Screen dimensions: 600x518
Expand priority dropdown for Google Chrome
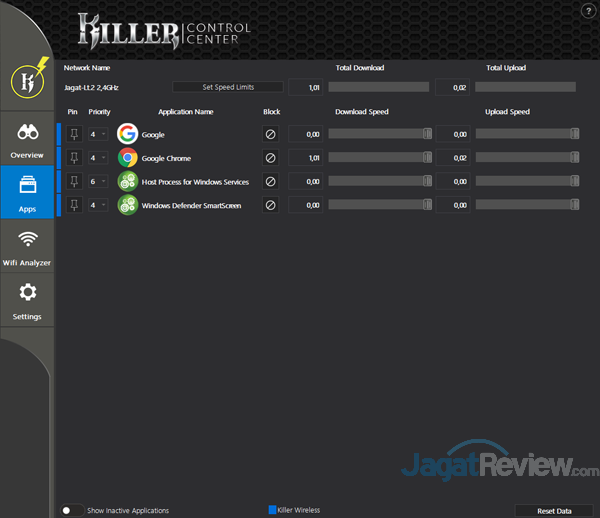[97, 158]
